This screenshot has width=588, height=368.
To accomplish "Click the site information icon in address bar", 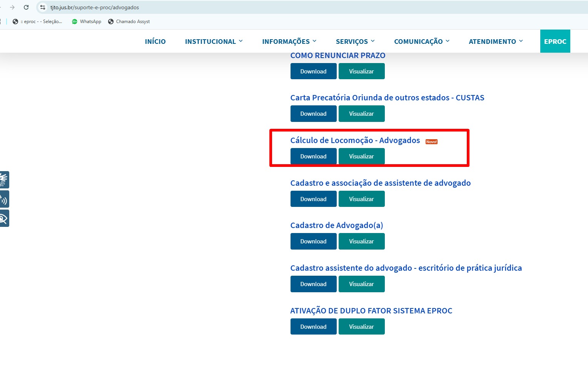I will pos(43,7).
